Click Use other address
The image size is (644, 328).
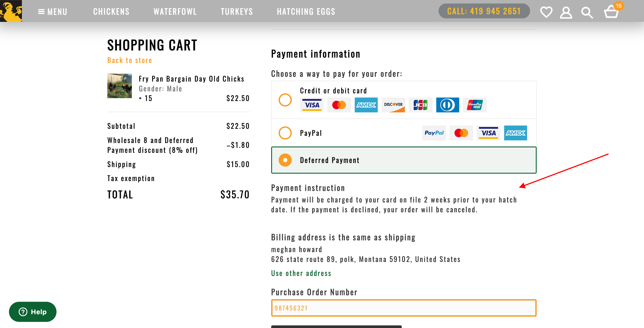tap(301, 273)
